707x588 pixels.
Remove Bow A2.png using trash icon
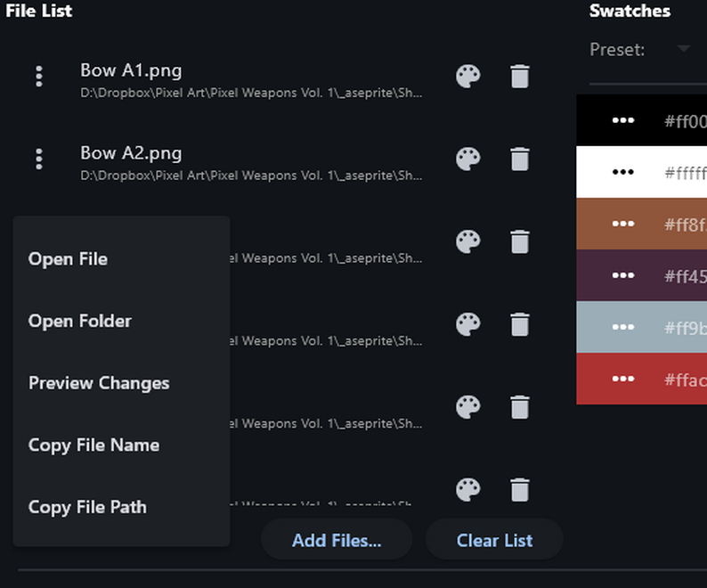[x=519, y=159]
